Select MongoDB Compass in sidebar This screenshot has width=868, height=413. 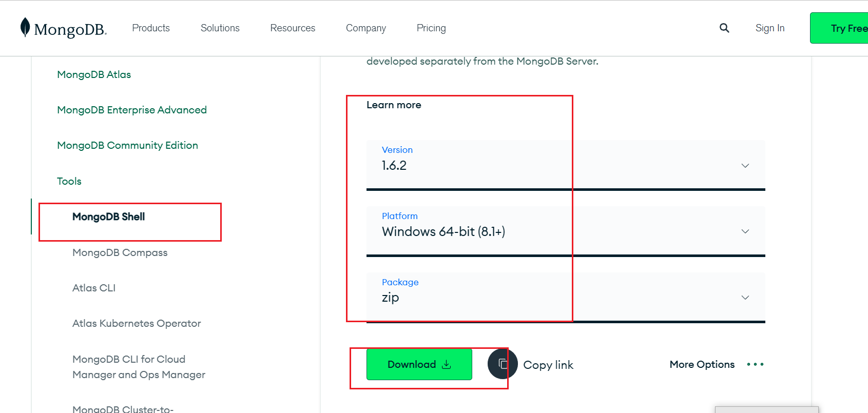click(120, 252)
